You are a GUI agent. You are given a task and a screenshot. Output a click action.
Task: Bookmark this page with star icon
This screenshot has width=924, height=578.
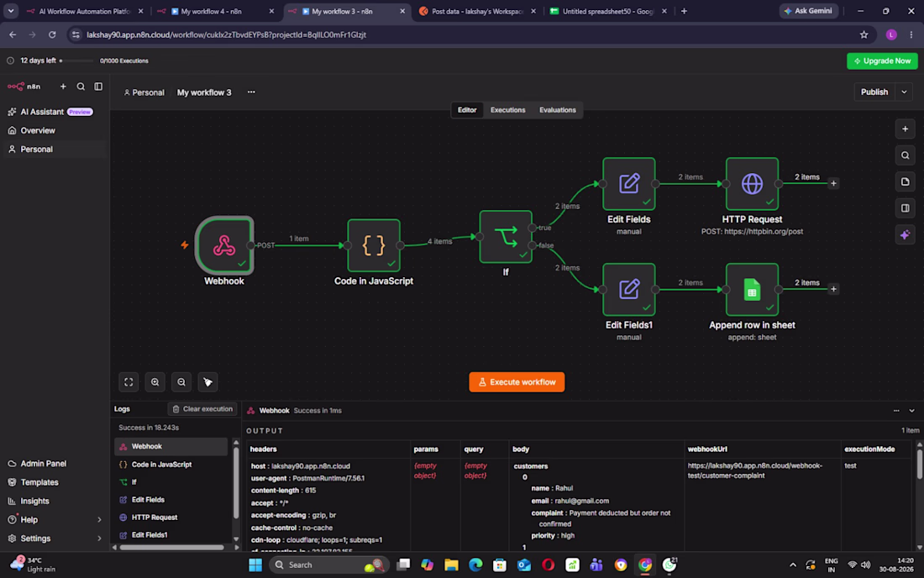(x=864, y=34)
